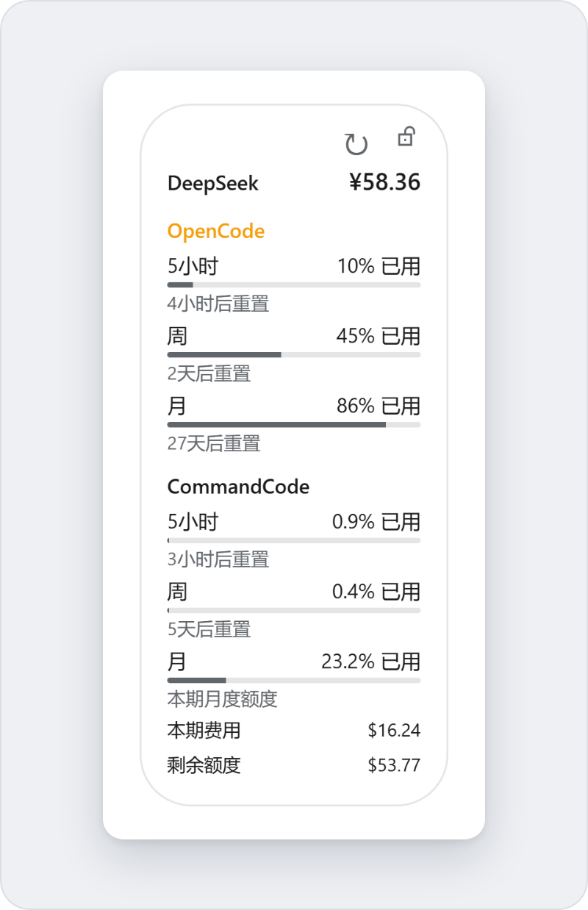Click the $53.77 remaining value
Screen dimensions: 588x910
click(394, 765)
